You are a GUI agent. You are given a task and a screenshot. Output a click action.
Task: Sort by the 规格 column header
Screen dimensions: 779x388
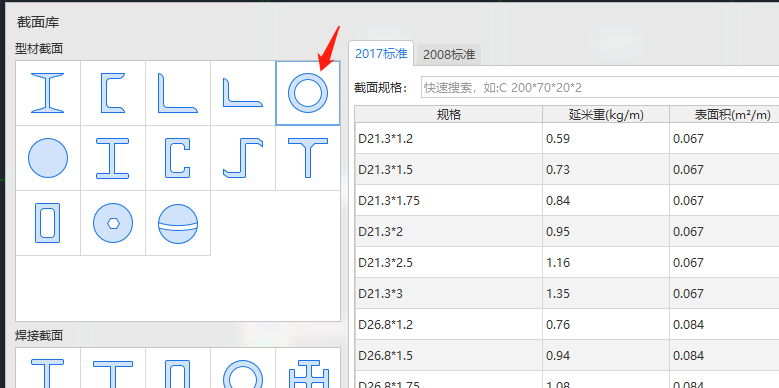[449, 115]
